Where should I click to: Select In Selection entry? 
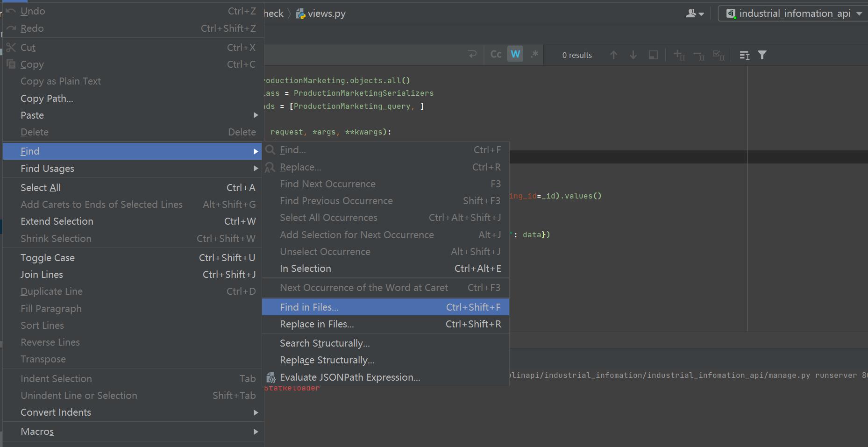tap(385, 269)
